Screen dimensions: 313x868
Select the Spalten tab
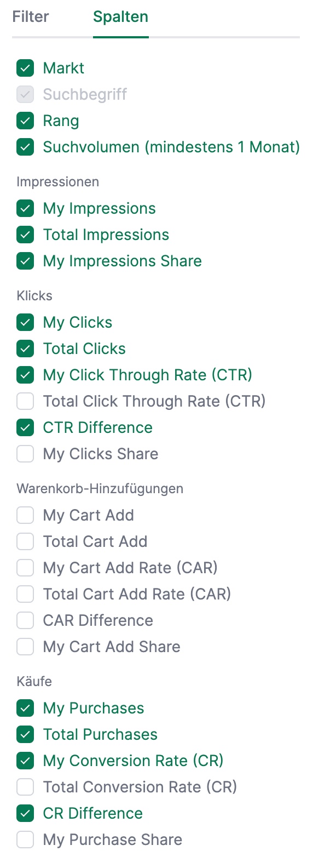tap(120, 17)
